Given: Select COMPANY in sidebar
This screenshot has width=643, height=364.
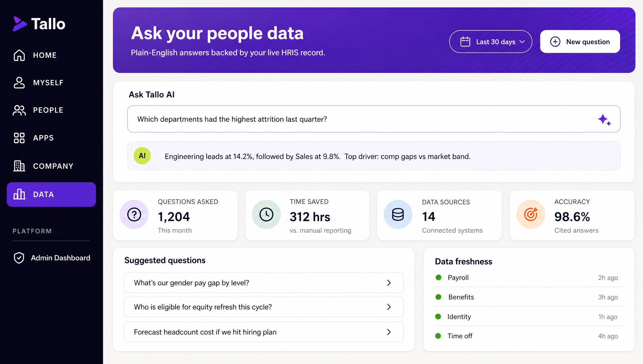Looking at the screenshot, I should [x=51, y=166].
